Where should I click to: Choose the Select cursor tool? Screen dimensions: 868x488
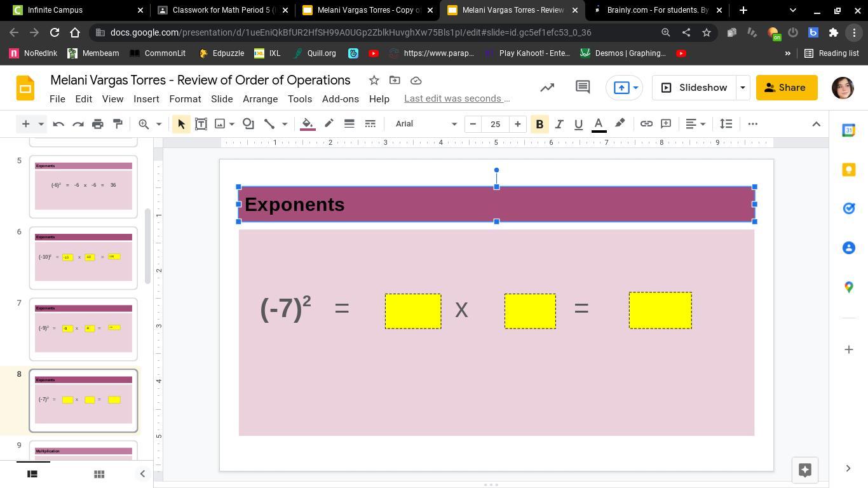pos(181,124)
